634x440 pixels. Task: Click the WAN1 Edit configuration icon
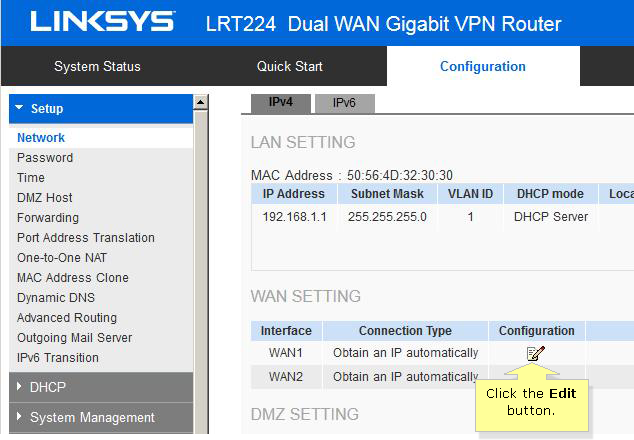536,353
